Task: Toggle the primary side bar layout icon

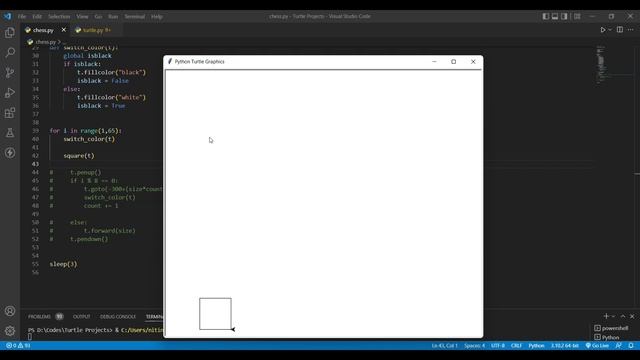Action: (x=546, y=16)
